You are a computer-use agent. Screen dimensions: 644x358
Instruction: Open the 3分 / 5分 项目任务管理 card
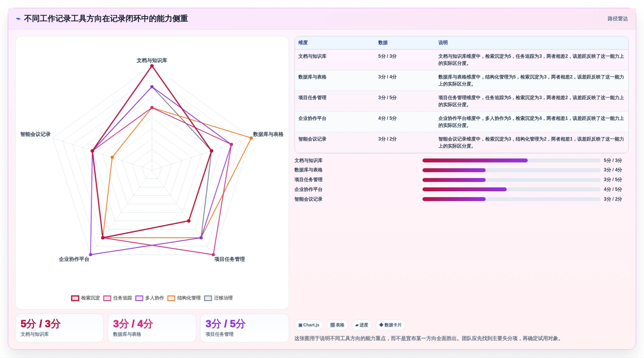[245, 328]
